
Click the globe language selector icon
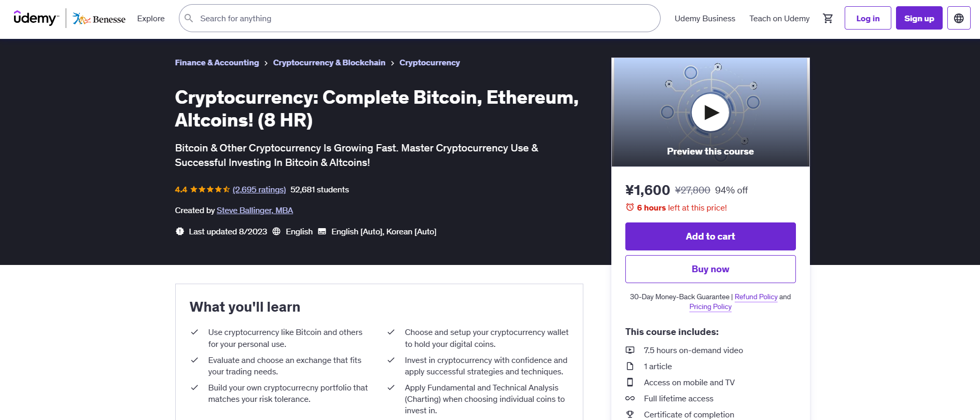coord(959,18)
